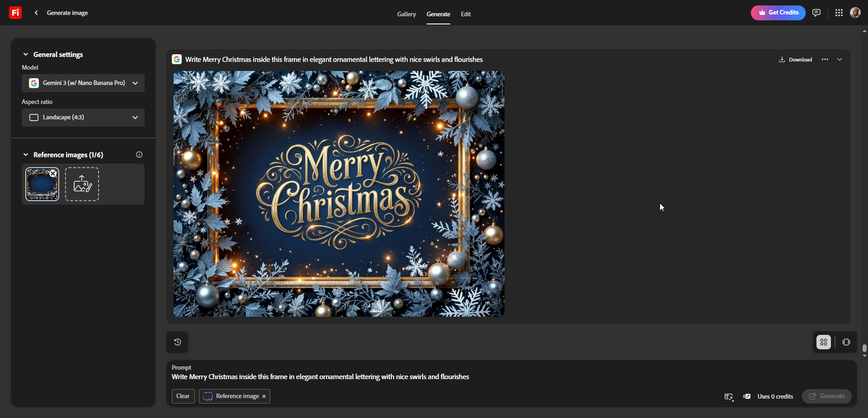Download the generated Merry Christmas image
Screen dimensions: 868x418
click(795, 60)
